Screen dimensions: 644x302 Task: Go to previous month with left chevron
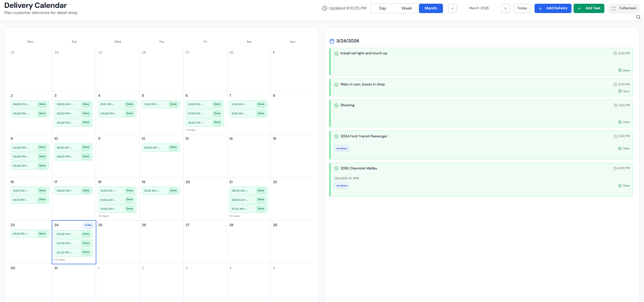[452, 8]
